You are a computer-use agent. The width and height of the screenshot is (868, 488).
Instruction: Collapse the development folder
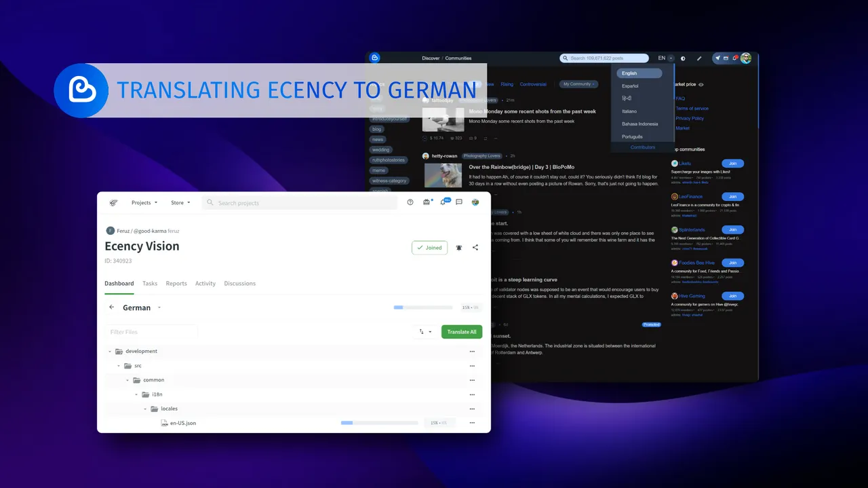click(x=110, y=352)
